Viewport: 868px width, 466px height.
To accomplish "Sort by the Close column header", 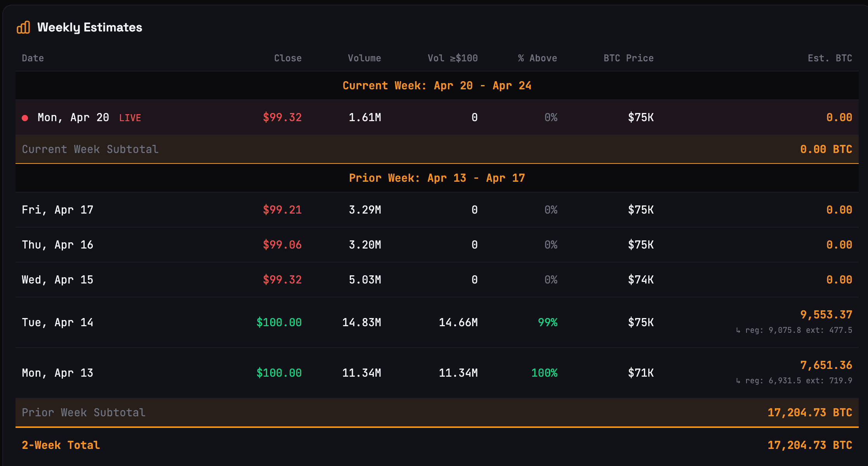I will coord(287,58).
